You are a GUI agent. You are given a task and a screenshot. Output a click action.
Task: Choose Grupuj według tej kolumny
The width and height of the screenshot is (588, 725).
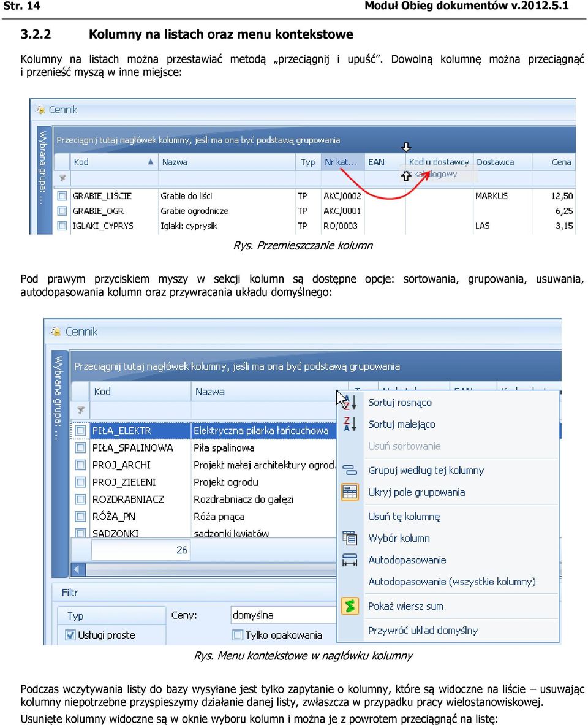426,470
